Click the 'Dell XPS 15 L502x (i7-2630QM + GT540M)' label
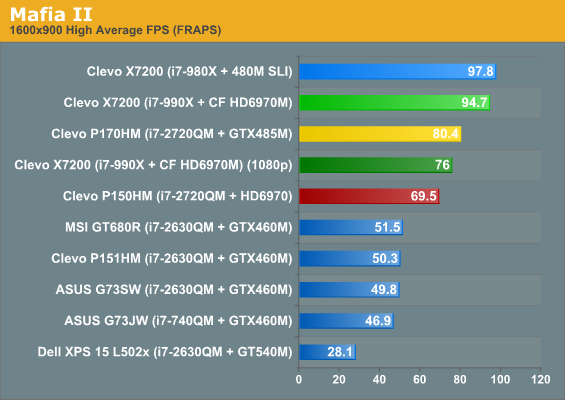 [x=165, y=352]
